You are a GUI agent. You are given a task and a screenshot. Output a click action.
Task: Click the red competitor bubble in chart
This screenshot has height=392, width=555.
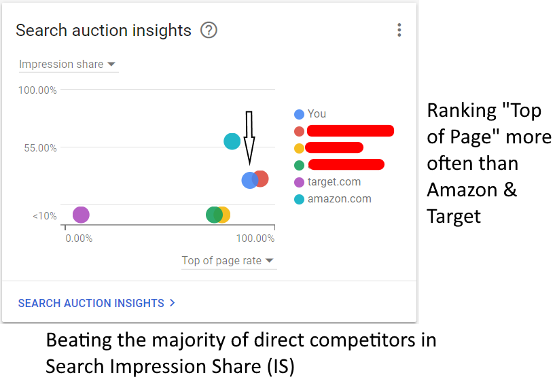point(263,179)
